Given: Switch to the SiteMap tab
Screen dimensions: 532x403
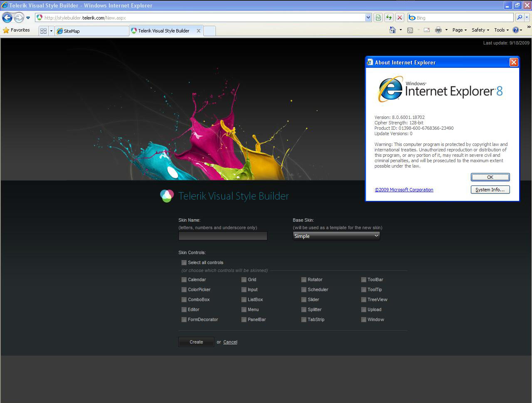Looking at the screenshot, I should (92, 31).
